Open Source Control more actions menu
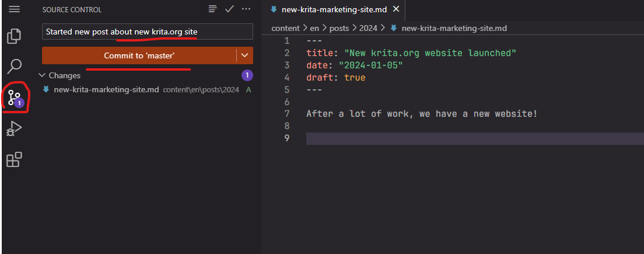Image resolution: width=644 pixels, height=254 pixels. tap(246, 9)
